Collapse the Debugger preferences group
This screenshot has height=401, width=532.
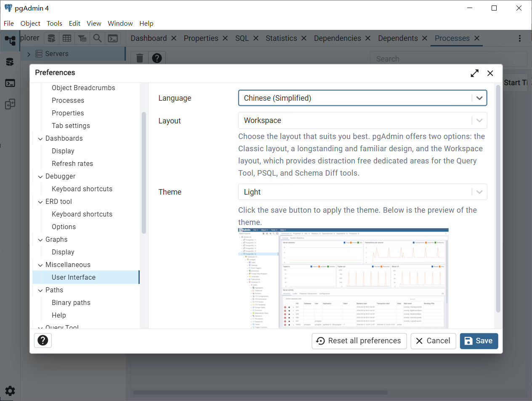point(40,176)
